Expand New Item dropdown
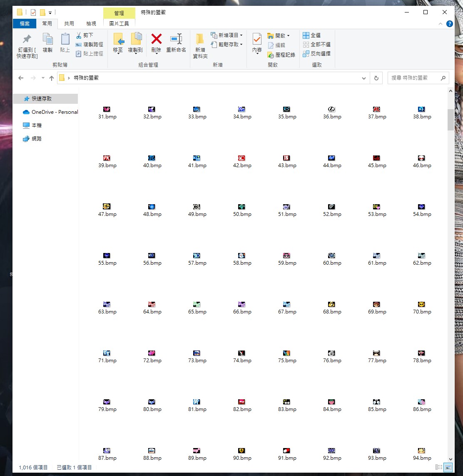This screenshot has height=476, width=463. click(x=241, y=35)
